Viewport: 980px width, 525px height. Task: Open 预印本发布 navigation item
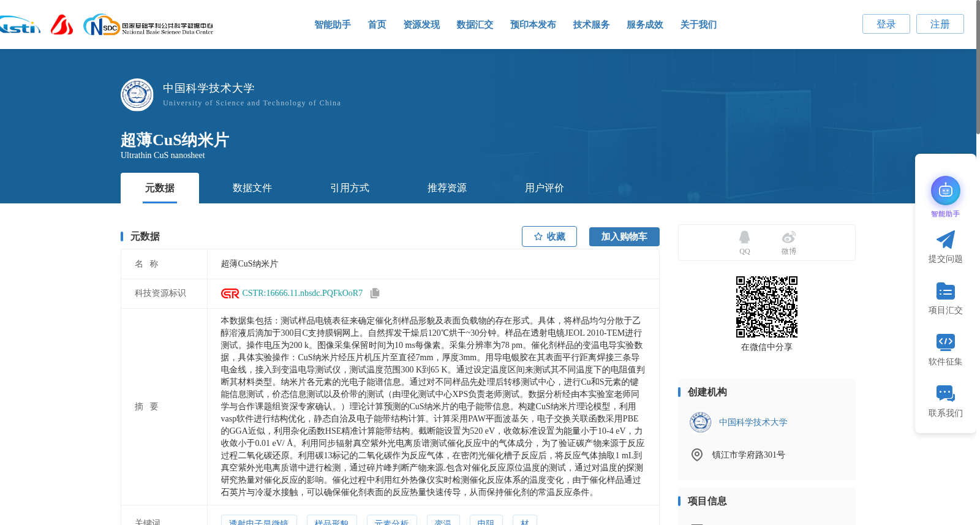point(533,25)
